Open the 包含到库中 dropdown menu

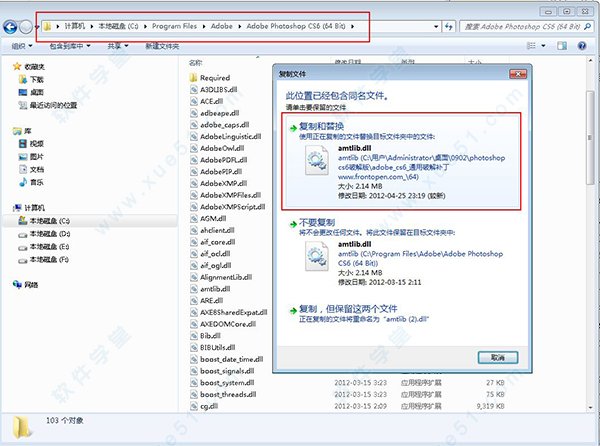point(70,46)
